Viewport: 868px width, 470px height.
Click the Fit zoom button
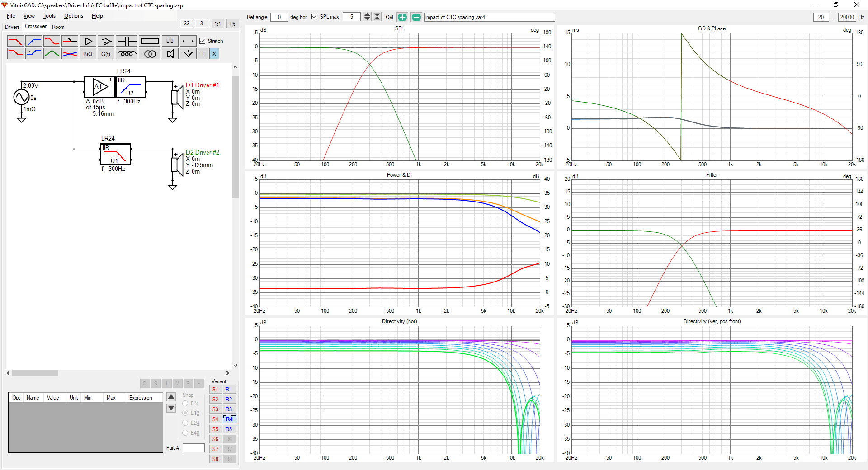(232, 23)
